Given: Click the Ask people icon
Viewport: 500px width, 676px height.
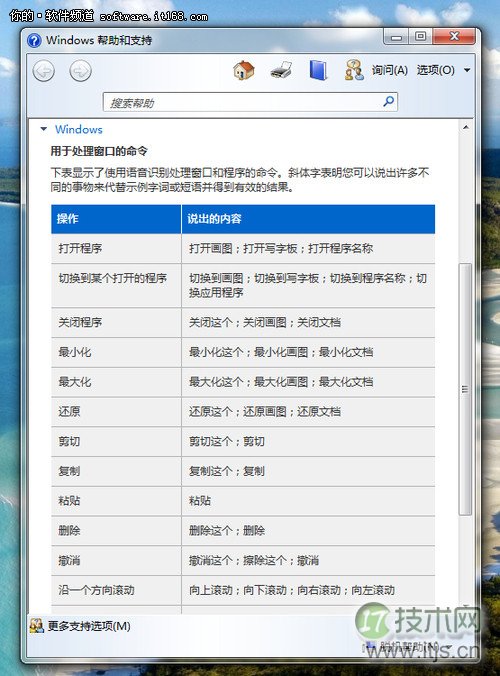Looking at the screenshot, I should 354,70.
